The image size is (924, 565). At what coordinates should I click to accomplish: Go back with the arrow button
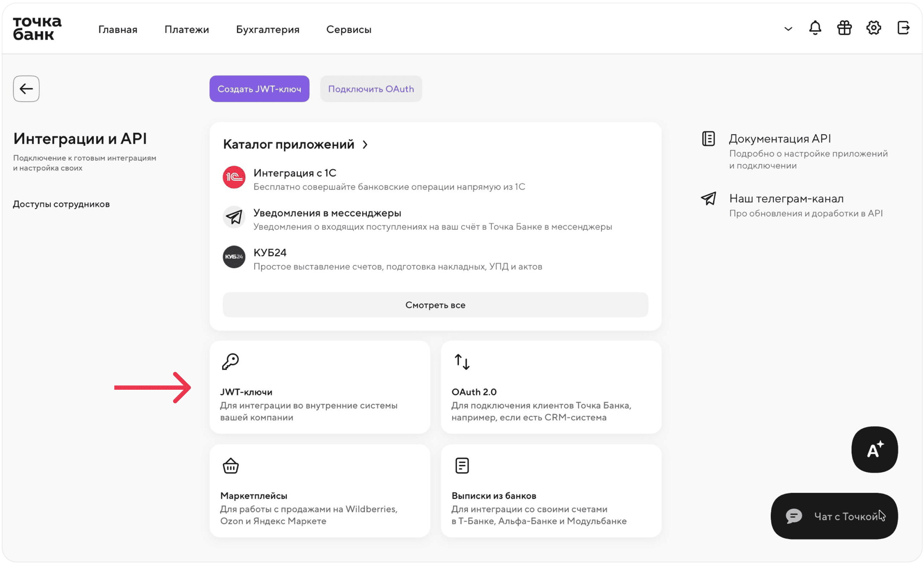26,89
